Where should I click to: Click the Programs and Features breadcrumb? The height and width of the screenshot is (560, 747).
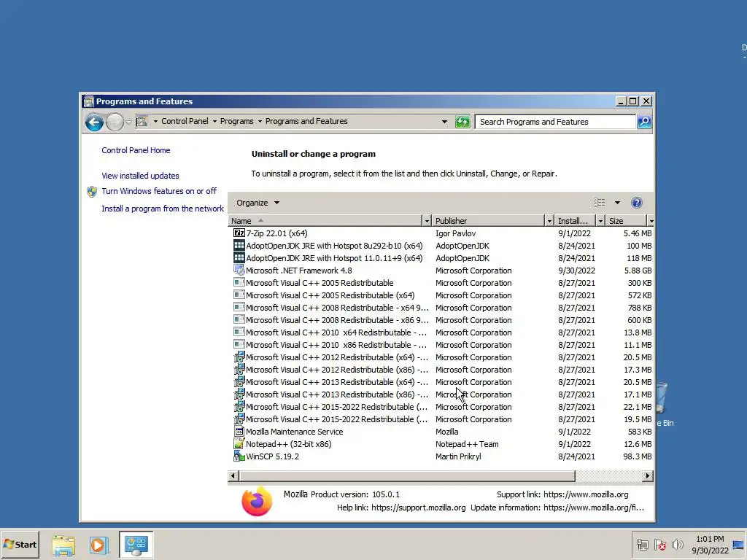(306, 122)
